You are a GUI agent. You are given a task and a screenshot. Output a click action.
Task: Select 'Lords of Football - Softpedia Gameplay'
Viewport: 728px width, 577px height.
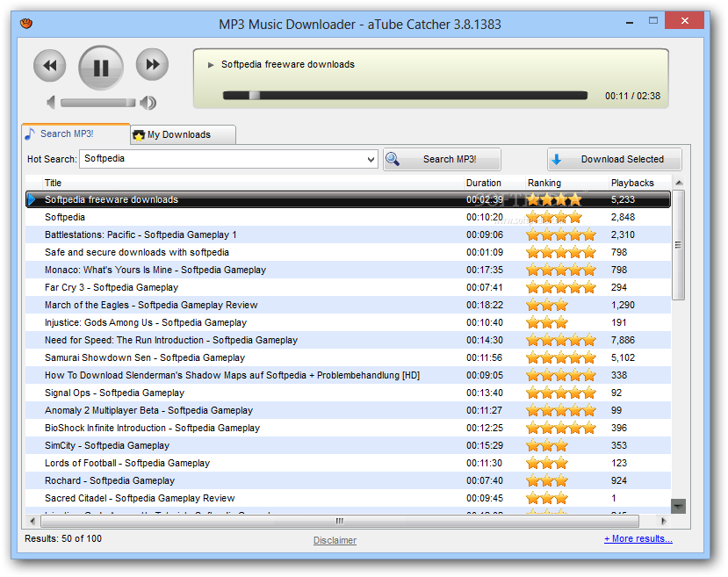(349, 464)
